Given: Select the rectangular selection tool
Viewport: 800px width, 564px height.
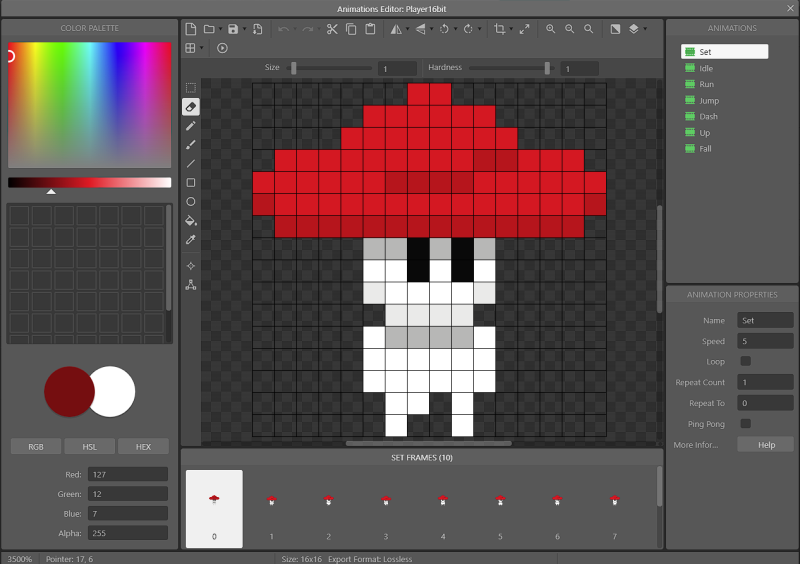Looking at the screenshot, I should [191, 88].
